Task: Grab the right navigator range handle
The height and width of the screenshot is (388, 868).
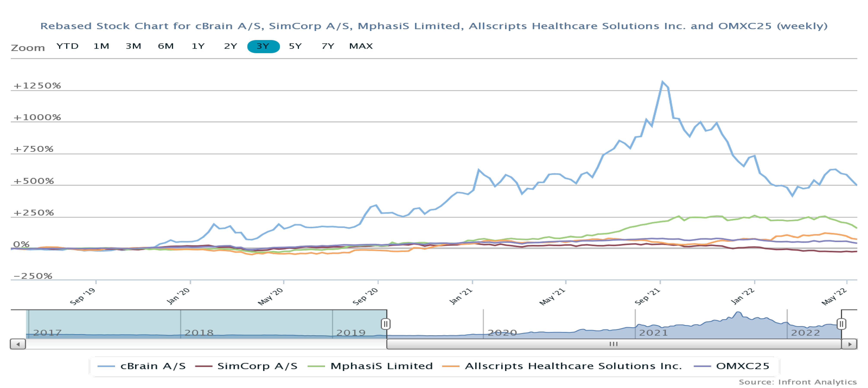Action: pos(841,324)
